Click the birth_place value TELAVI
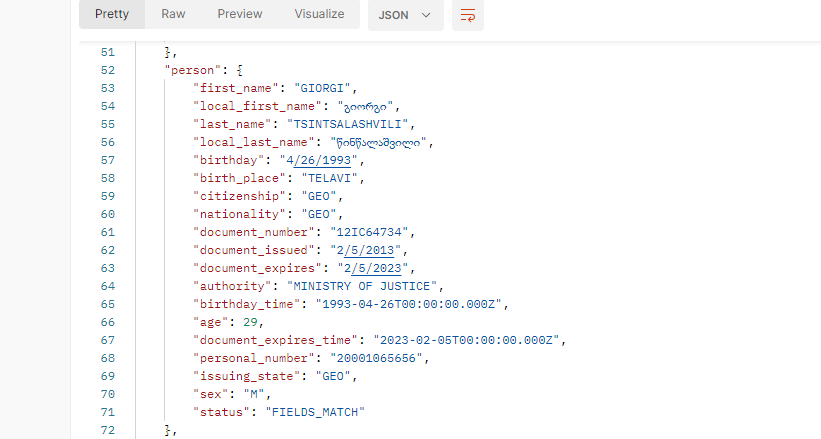The width and height of the screenshot is (821, 439). pos(329,178)
